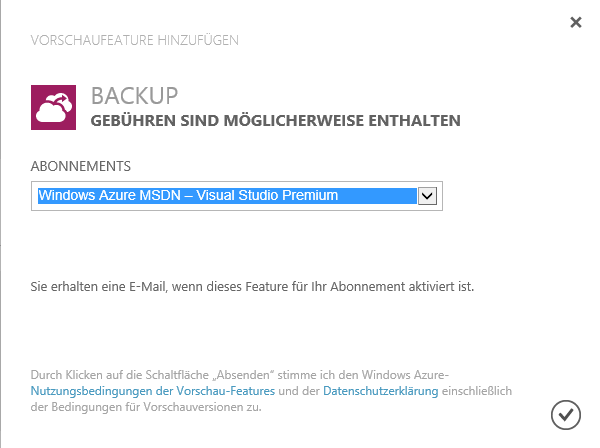
Task: Close the dialog with the X icon
Action: pyautogui.click(x=575, y=22)
